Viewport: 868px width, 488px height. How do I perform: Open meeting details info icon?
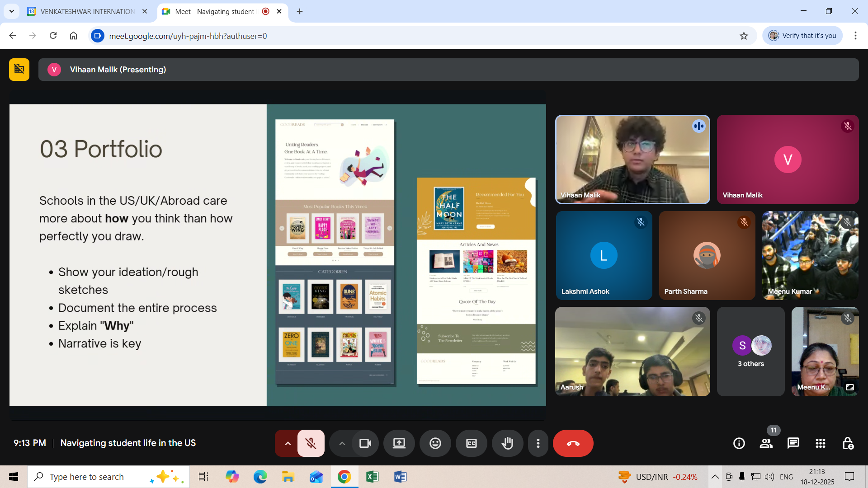coord(739,443)
